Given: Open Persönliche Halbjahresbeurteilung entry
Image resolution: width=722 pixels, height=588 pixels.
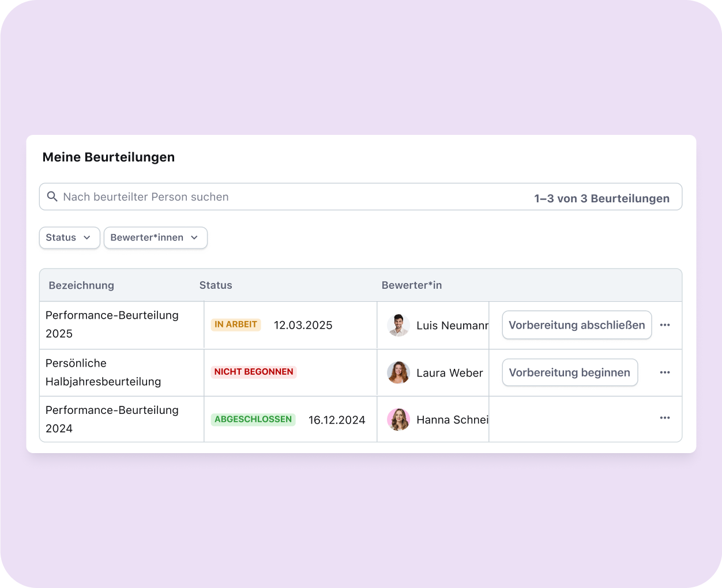Looking at the screenshot, I should [103, 372].
